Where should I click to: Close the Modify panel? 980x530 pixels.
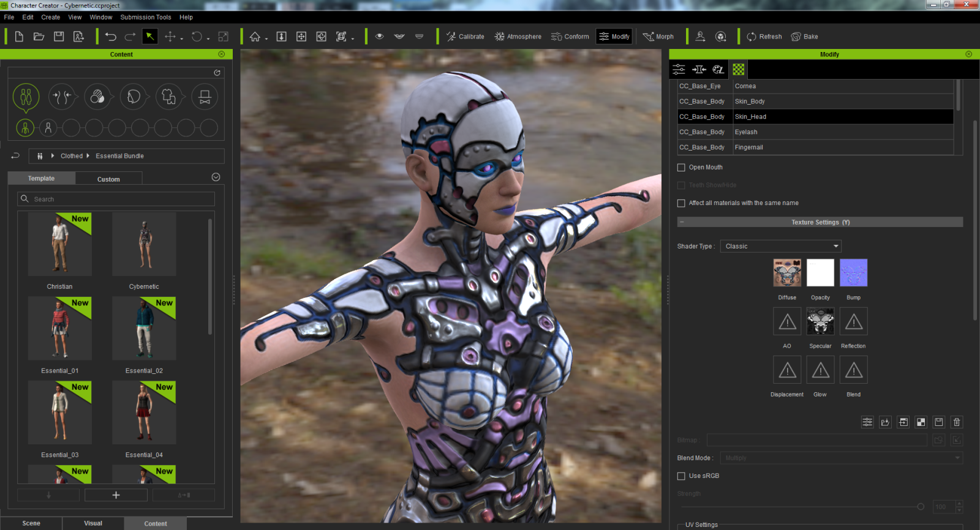(x=968, y=54)
